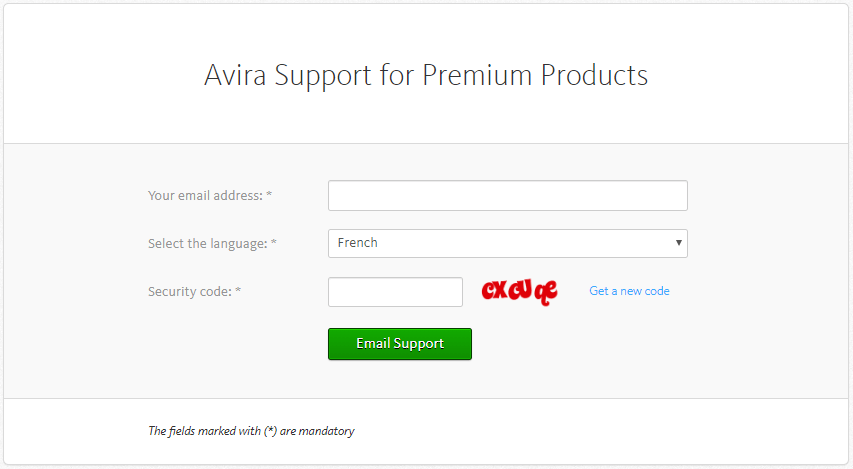Click the word 'Avira' in the heading
The width and height of the screenshot is (853, 469).
[x=235, y=75]
